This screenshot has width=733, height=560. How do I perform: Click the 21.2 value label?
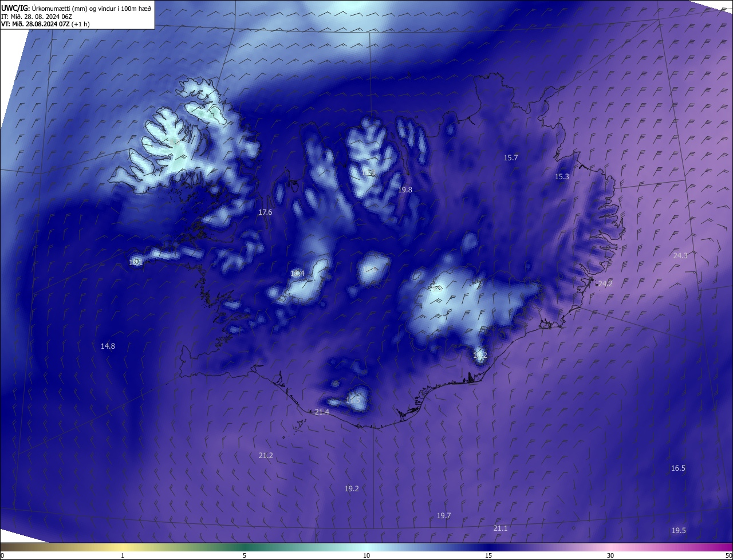point(266,456)
